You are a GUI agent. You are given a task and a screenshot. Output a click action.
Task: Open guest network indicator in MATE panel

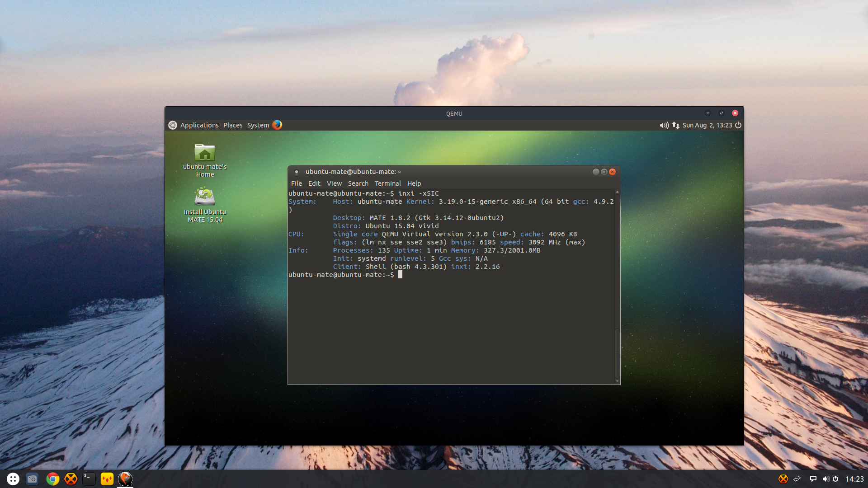pyautogui.click(x=676, y=125)
